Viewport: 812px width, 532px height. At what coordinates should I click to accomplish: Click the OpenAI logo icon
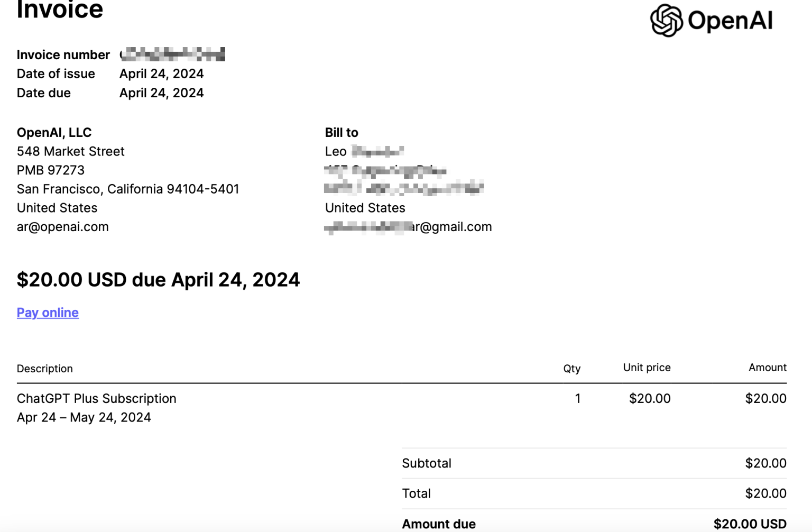[x=666, y=21]
